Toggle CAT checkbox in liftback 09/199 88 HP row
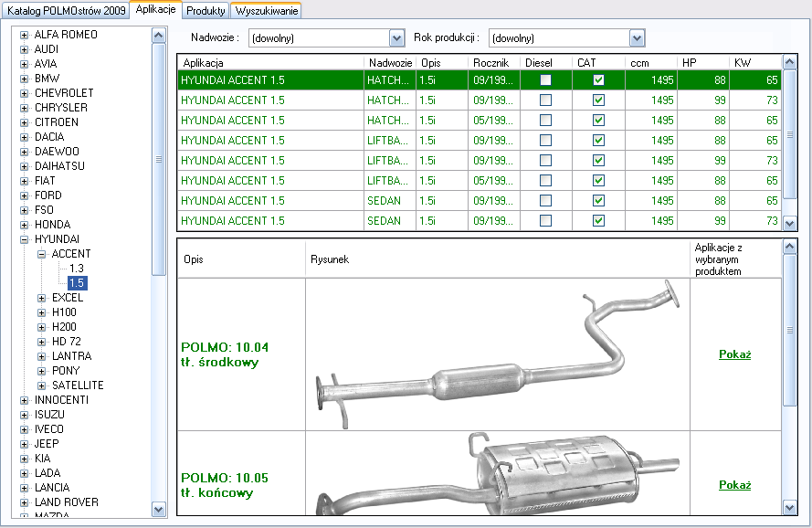The image size is (812, 528). click(598, 141)
